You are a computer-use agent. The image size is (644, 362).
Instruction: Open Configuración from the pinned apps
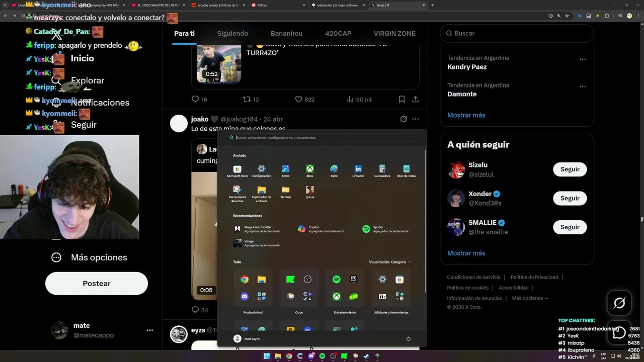261,171
